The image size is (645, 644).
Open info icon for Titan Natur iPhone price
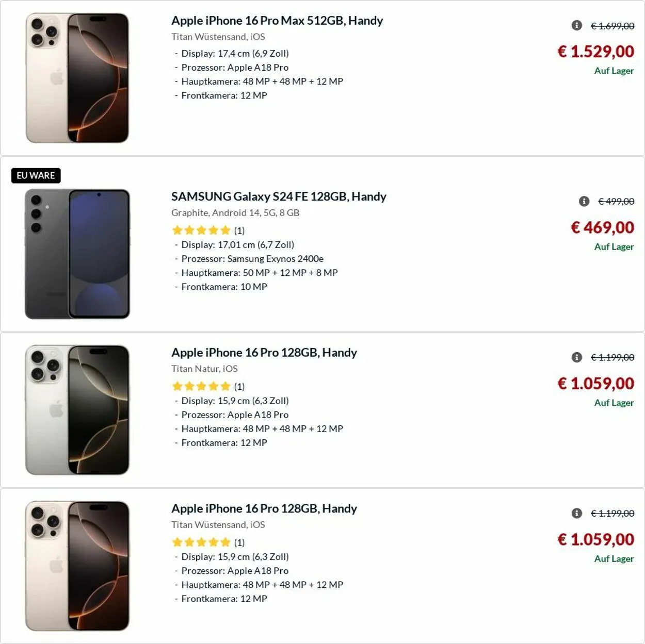pyautogui.click(x=577, y=357)
